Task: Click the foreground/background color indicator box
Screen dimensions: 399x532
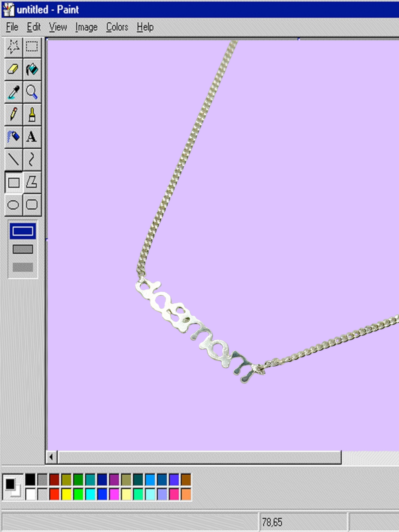Action: tap(13, 487)
